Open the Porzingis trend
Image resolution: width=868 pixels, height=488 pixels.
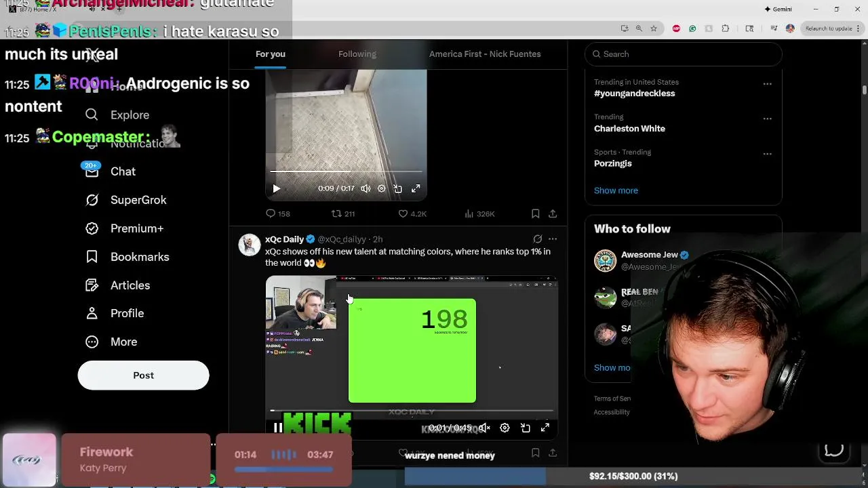pos(613,163)
